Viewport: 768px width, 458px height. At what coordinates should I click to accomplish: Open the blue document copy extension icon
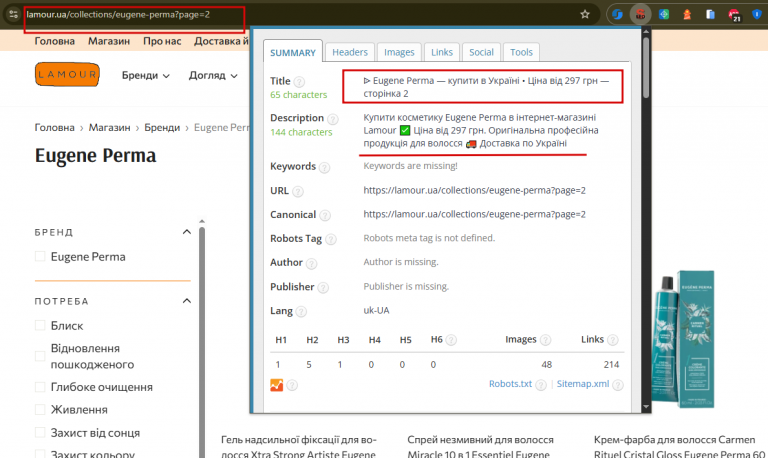[710, 14]
